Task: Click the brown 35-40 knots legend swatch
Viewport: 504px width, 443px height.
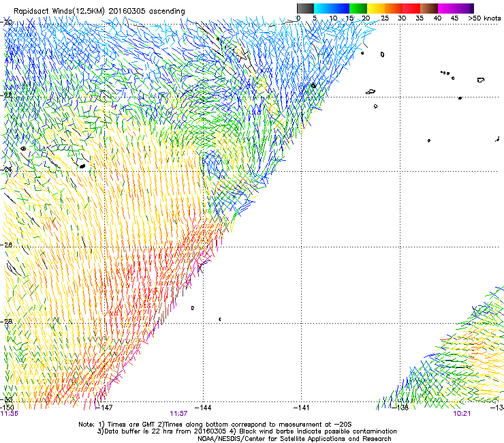Action: click(429, 8)
